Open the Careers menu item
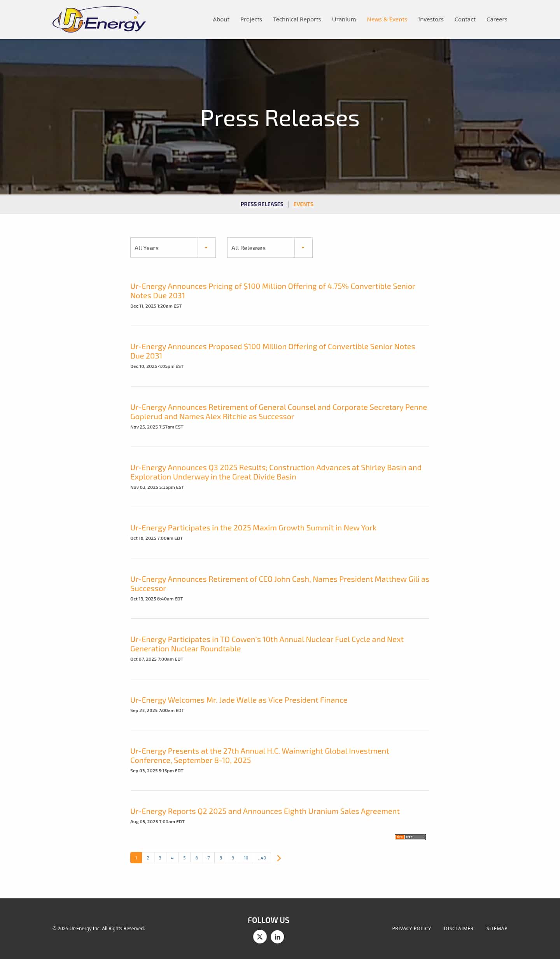560x959 pixels. [x=497, y=19]
